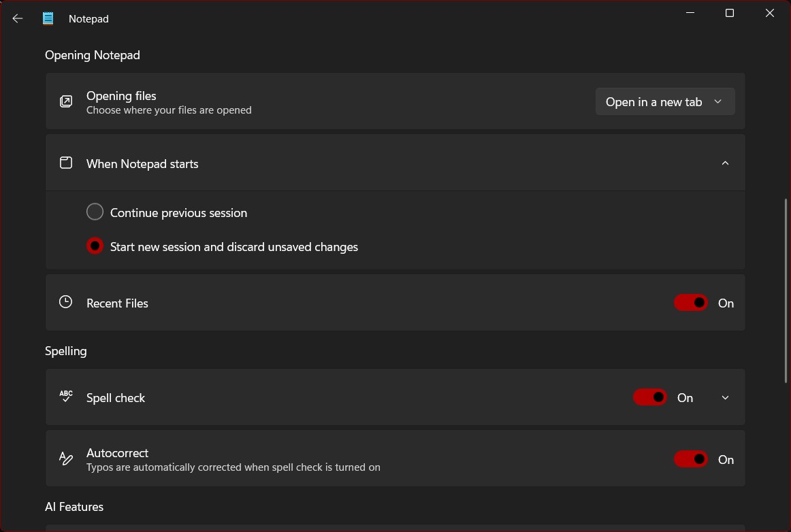Click the When Notepad starts icon
The image size is (791, 532).
coord(65,163)
